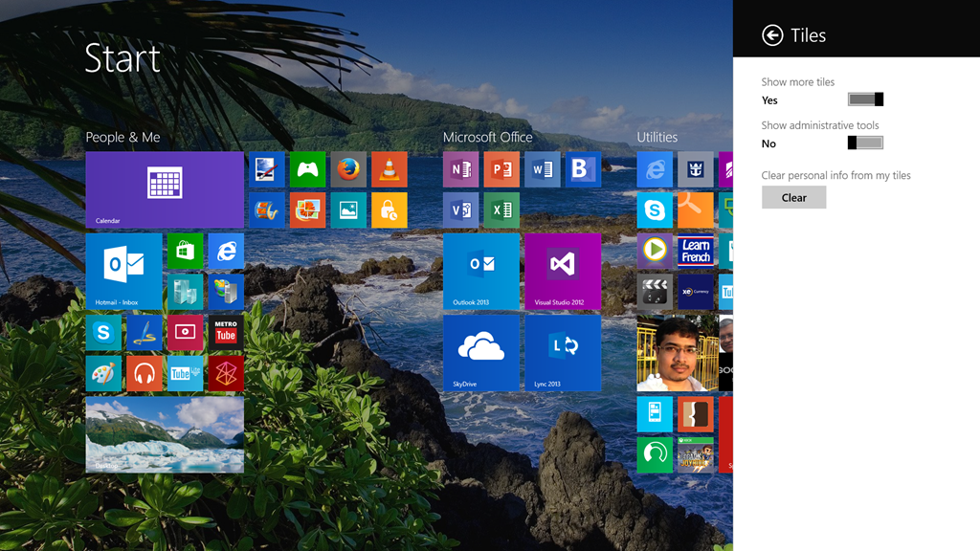
Task: Open the server buildings tile
Action: tap(185, 292)
